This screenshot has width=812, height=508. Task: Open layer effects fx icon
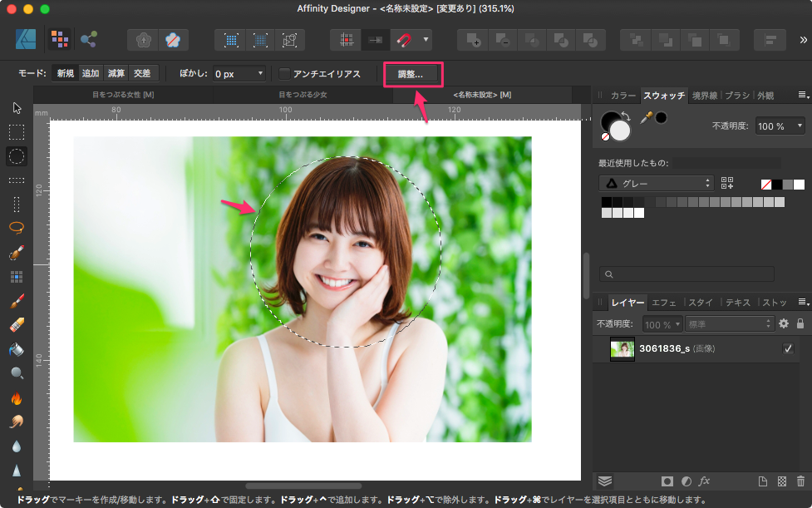point(704,481)
